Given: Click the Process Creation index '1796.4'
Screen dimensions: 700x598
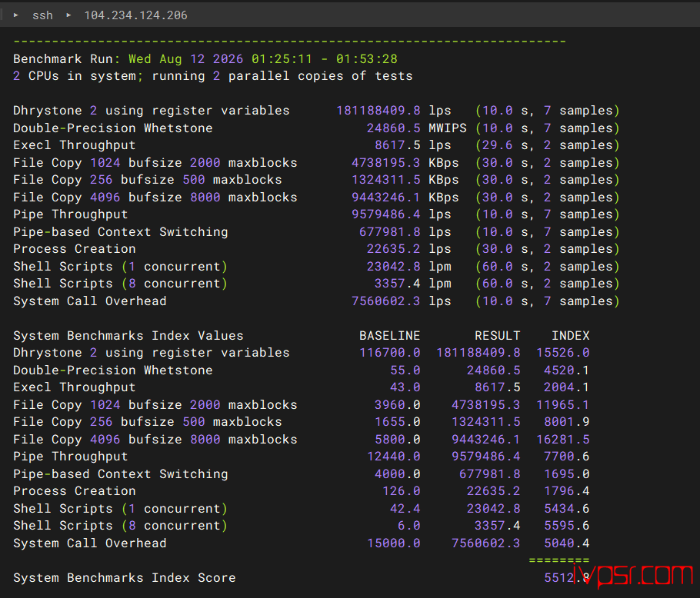Looking at the screenshot, I should (x=566, y=491).
